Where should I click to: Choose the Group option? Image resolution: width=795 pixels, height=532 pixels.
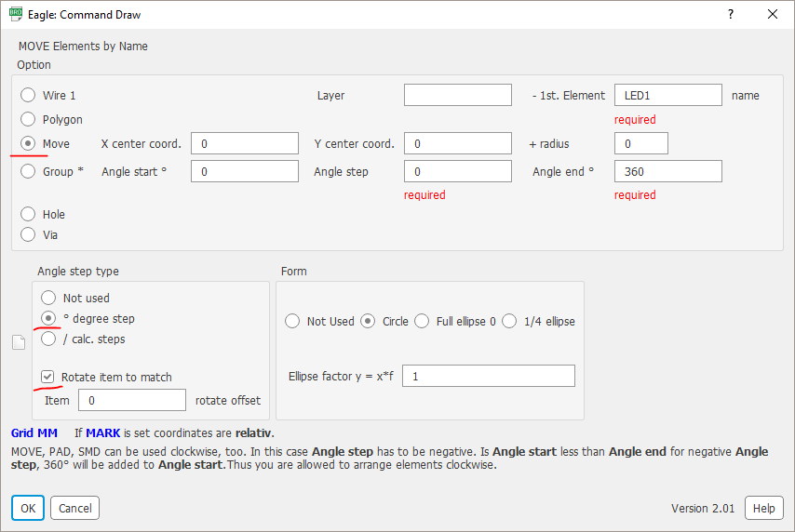click(x=28, y=171)
